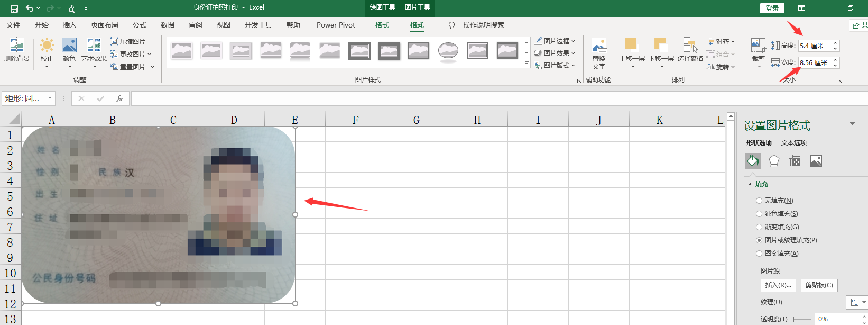Click Send Backward (下移一层) icon

(x=661, y=52)
